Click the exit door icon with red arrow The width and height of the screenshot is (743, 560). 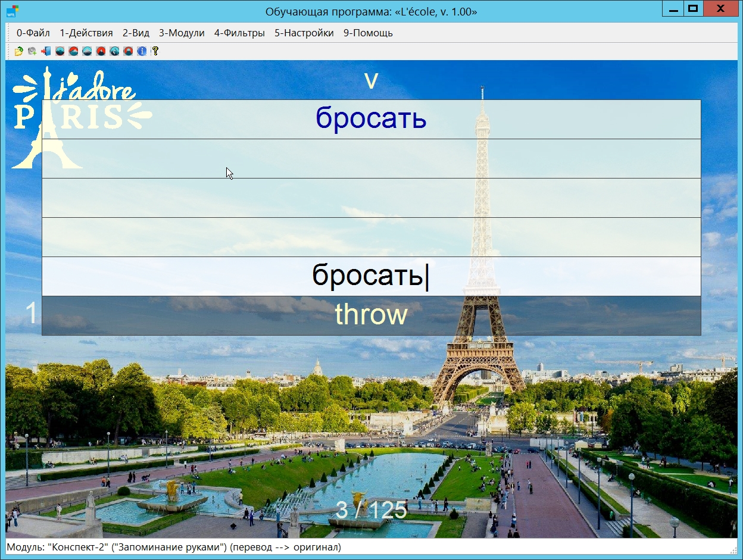pyautogui.click(x=46, y=51)
